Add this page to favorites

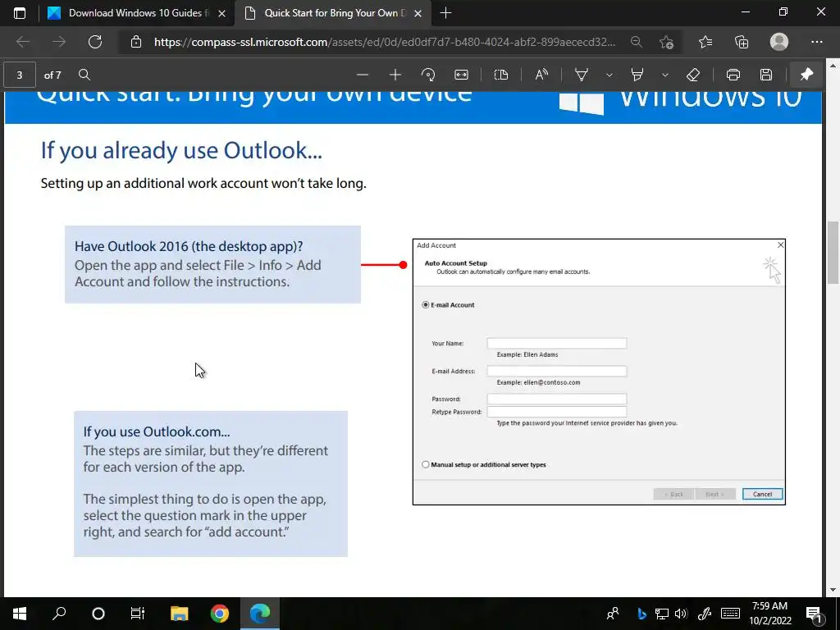point(666,42)
